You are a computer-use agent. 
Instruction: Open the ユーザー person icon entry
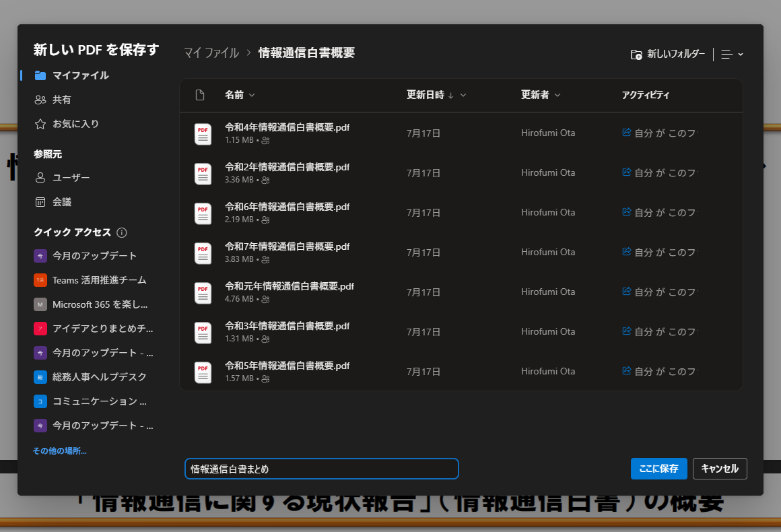(40, 178)
